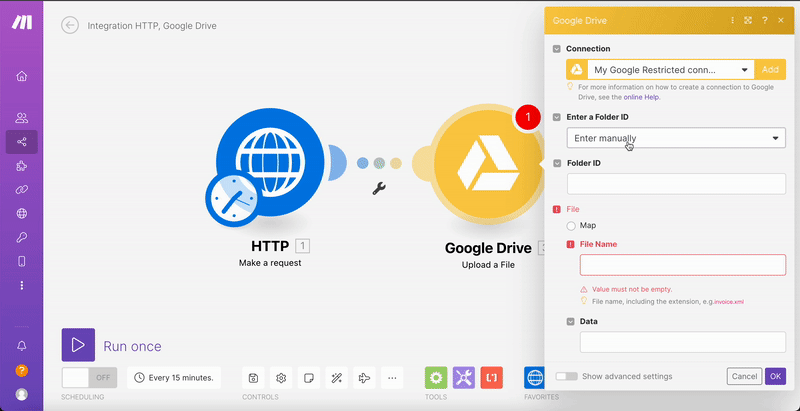This screenshot has height=411, width=800.
Task: Open the green Flow control tools icon
Action: pyautogui.click(x=436, y=378)
